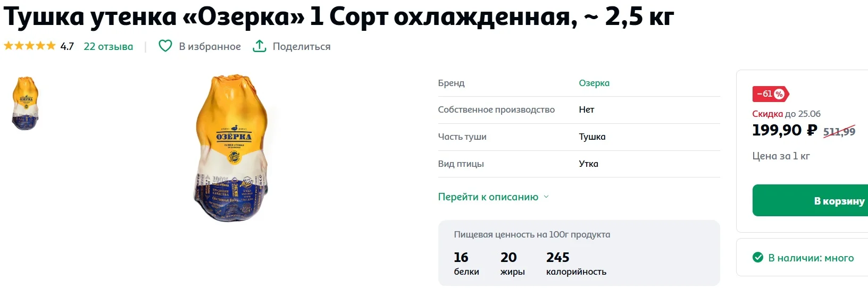Click the -61% discount badge
This screenshot has height=288, width=868.
(770, 94)
